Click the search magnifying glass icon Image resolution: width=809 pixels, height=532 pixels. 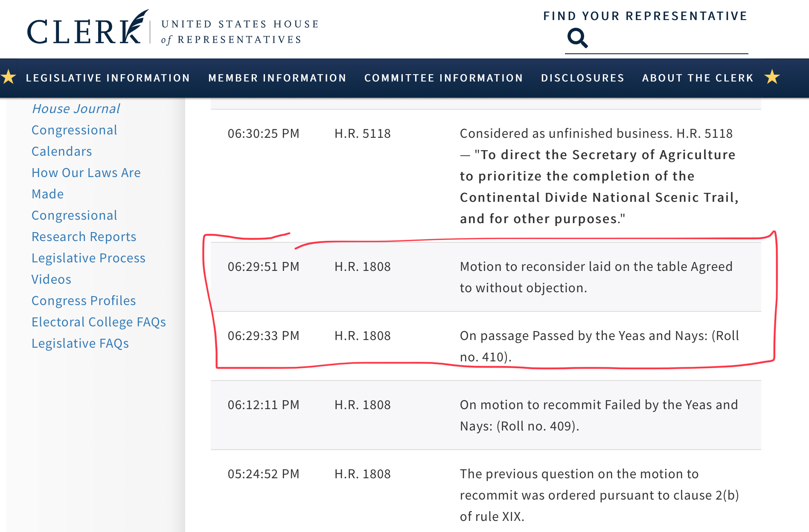pyautogui.click(x=577, y=38)
